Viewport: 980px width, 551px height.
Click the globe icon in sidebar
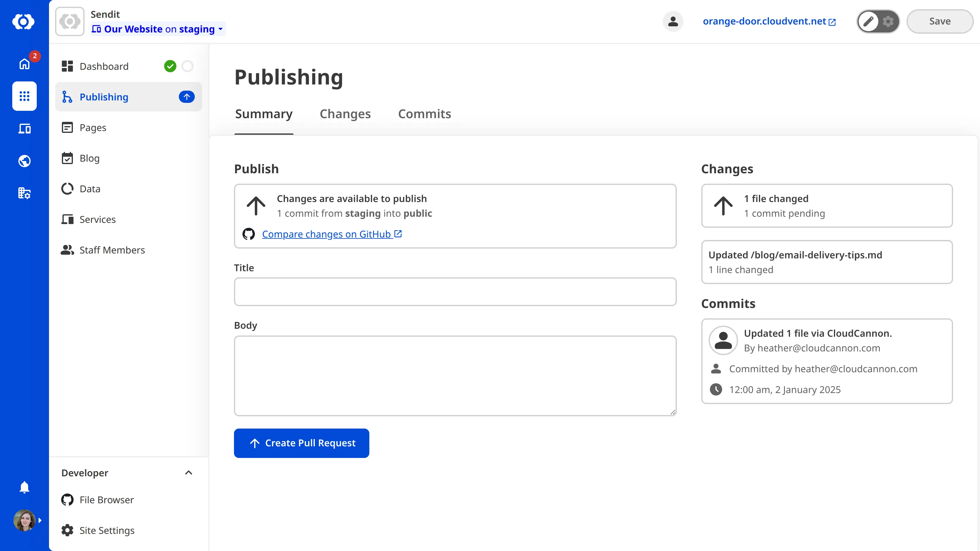(x=24, y=161)
